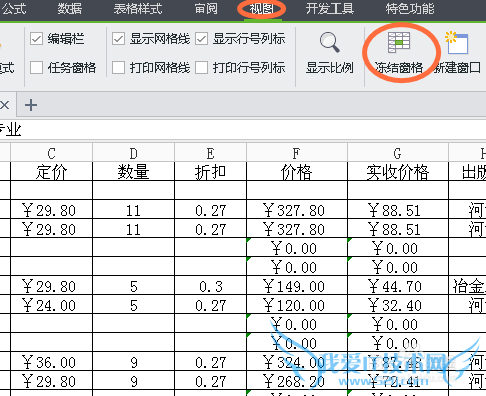The width and height of the screenshot is (486, 396).
Task: Select quantity 9 in the ¥36.00 row
Action: [x=133, y=362]
